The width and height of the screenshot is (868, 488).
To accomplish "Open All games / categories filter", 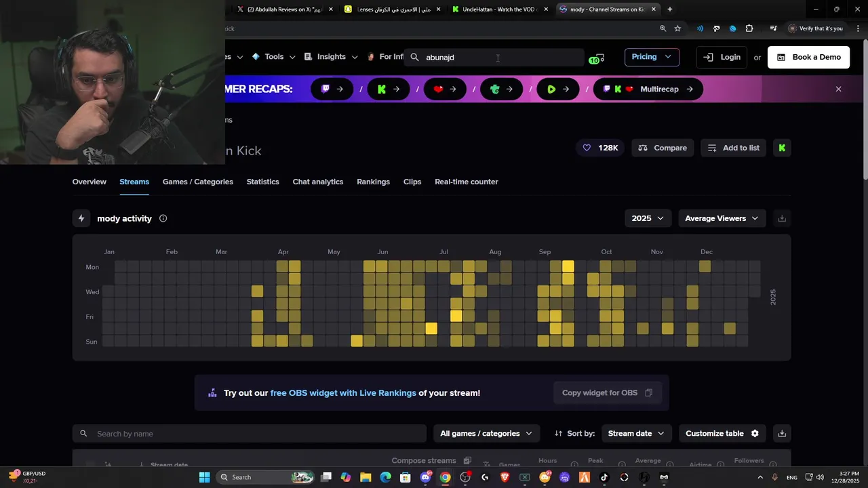I will pos(486,433).
